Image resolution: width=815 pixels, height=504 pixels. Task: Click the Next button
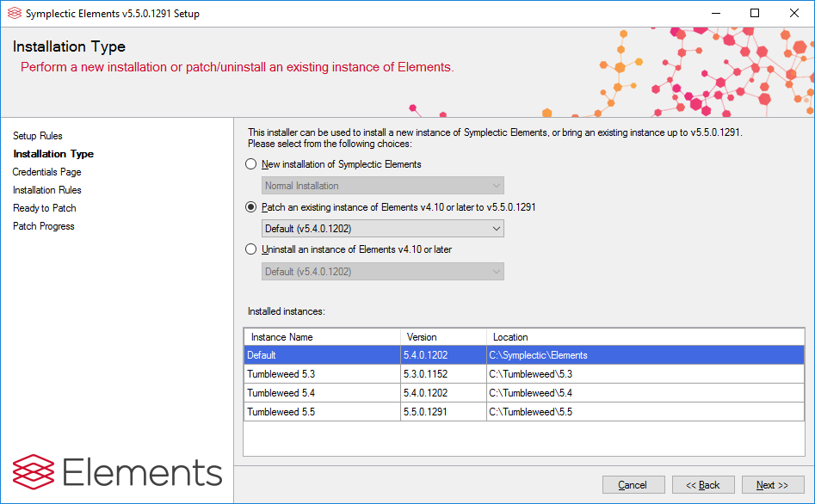point(772,485)
